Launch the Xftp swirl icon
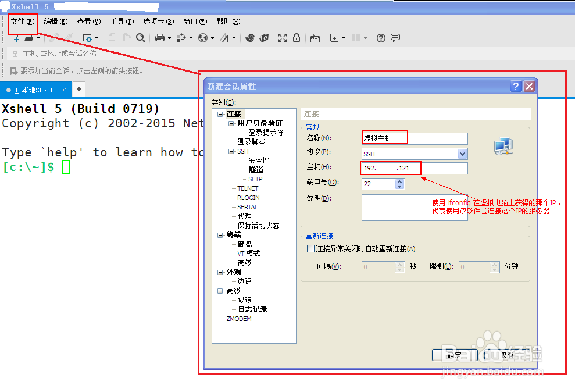The image size is (575, 392). [250, 38]
